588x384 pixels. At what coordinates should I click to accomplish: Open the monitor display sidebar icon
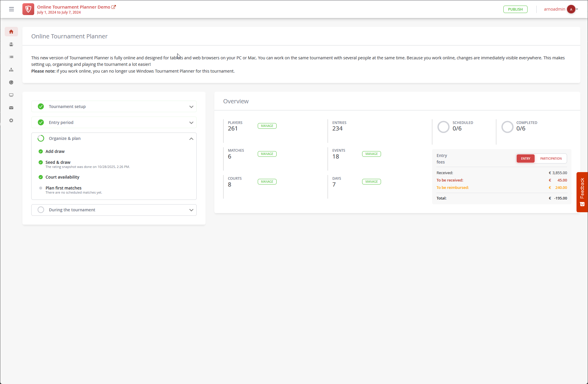pos(11,95)
